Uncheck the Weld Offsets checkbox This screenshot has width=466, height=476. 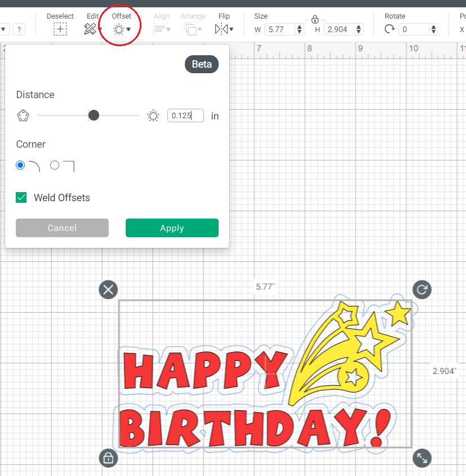tap(21, 198)
